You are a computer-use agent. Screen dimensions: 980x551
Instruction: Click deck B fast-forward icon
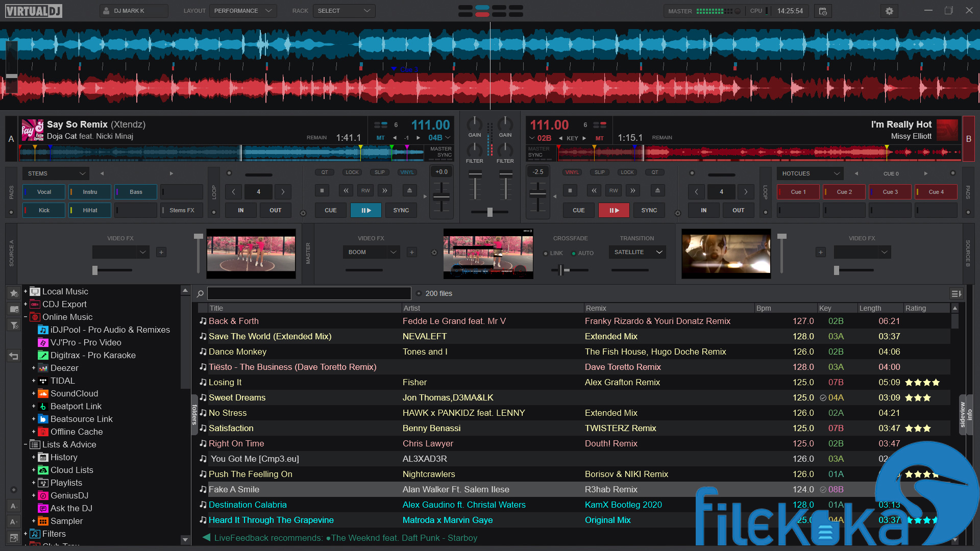633,191
